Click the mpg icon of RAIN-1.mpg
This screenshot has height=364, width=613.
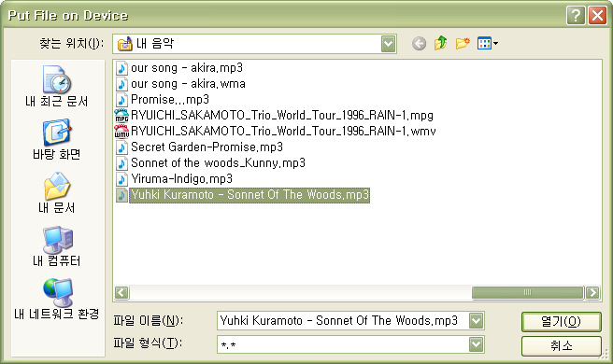click(121, 116)
